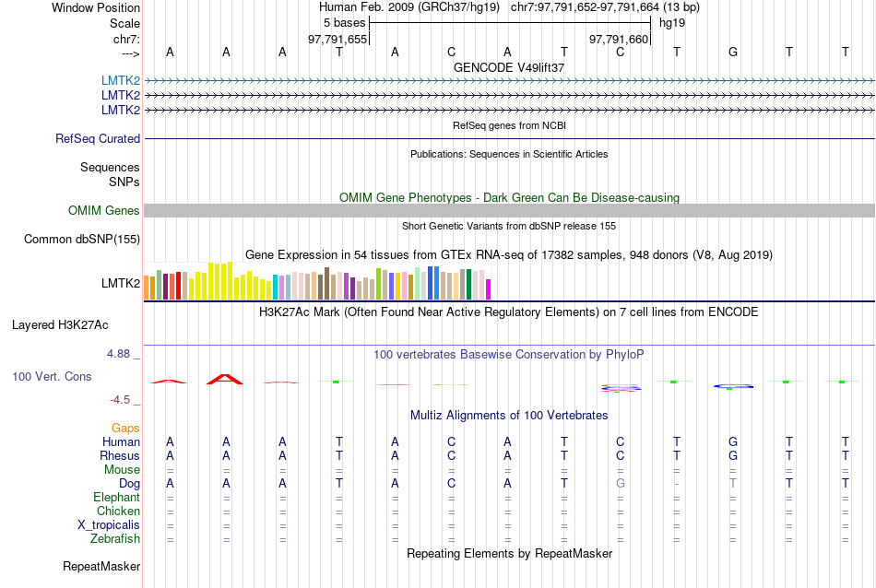Open 'Publications: Sequences in Scientific Articles' title

tap(509, 154)
